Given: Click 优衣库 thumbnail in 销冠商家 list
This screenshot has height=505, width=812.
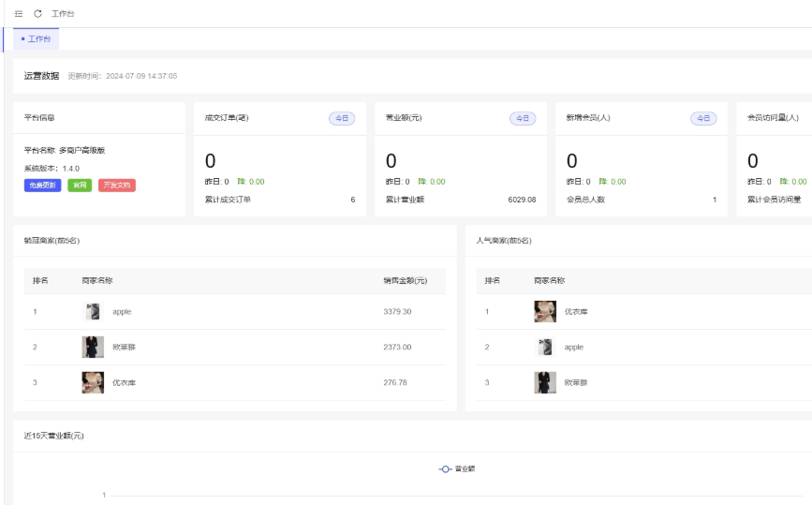Looking at the screenshot, I should (92, 382).
